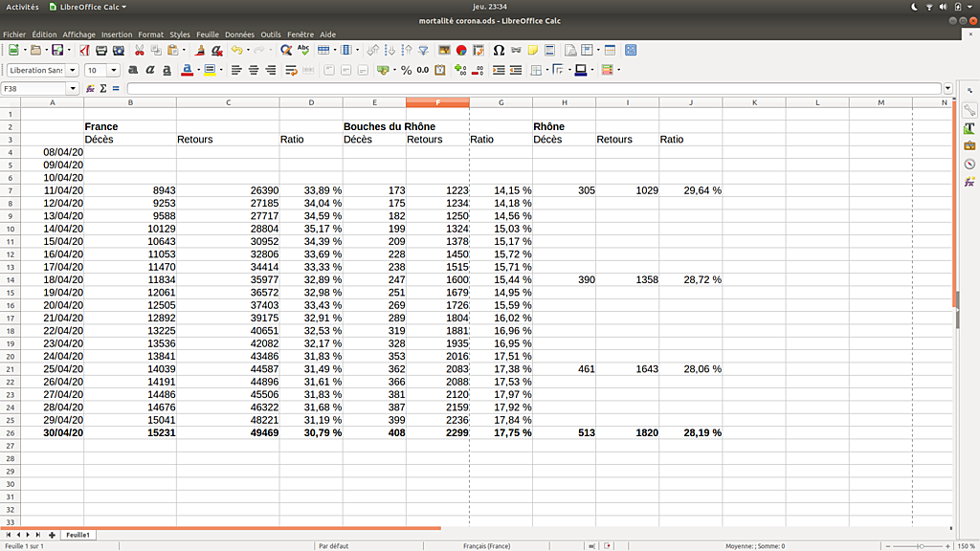Click the Paste clipboard icon
980x551 pixels.
pos(173,50)
